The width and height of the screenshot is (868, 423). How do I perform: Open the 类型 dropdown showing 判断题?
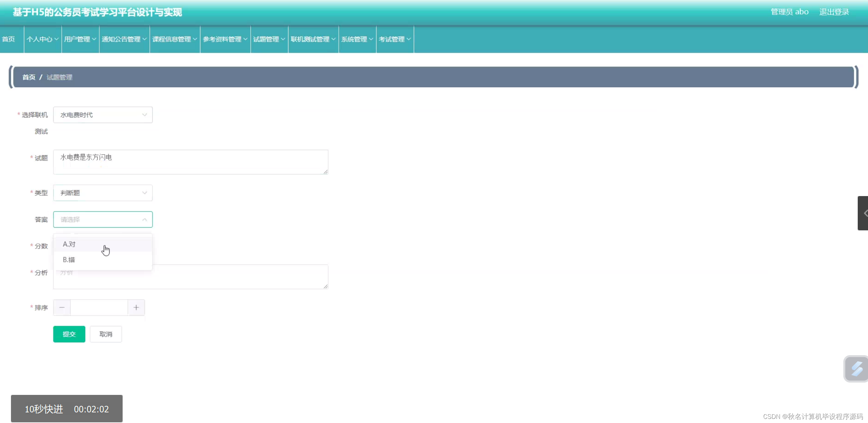tap(103, 193)
